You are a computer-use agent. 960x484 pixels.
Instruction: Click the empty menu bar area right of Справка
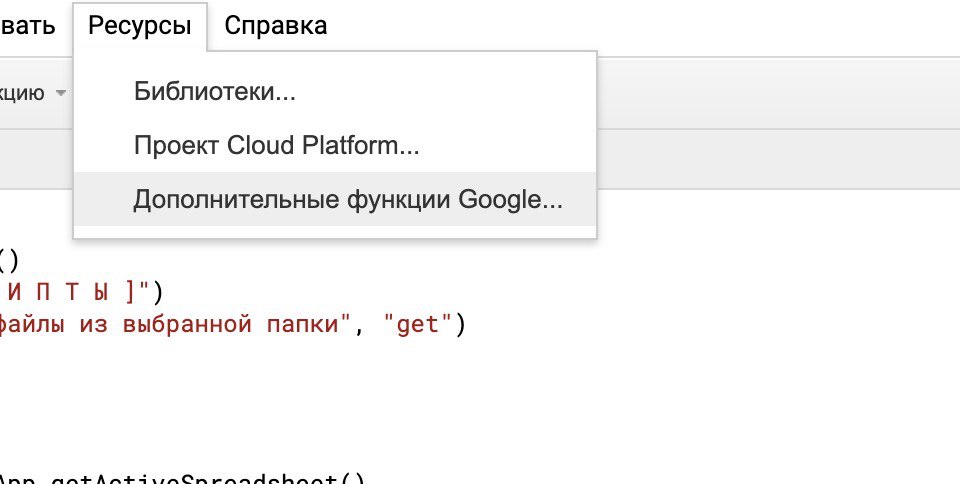coord(640,26)
